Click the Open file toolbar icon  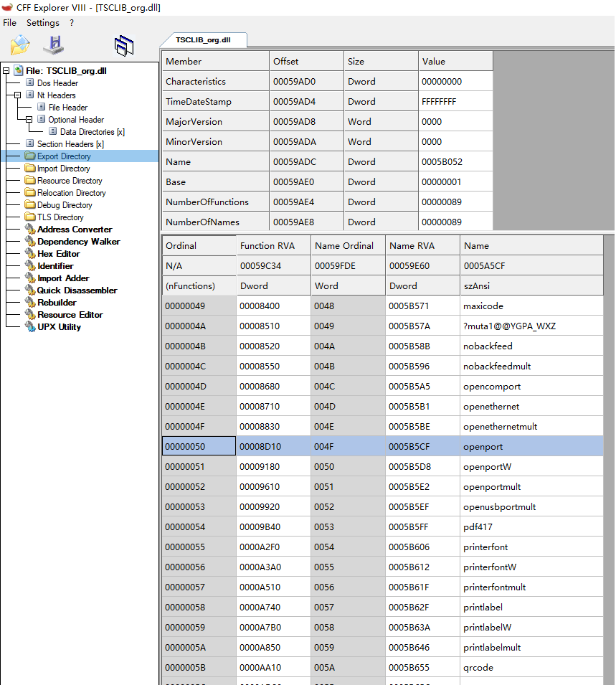19,44
